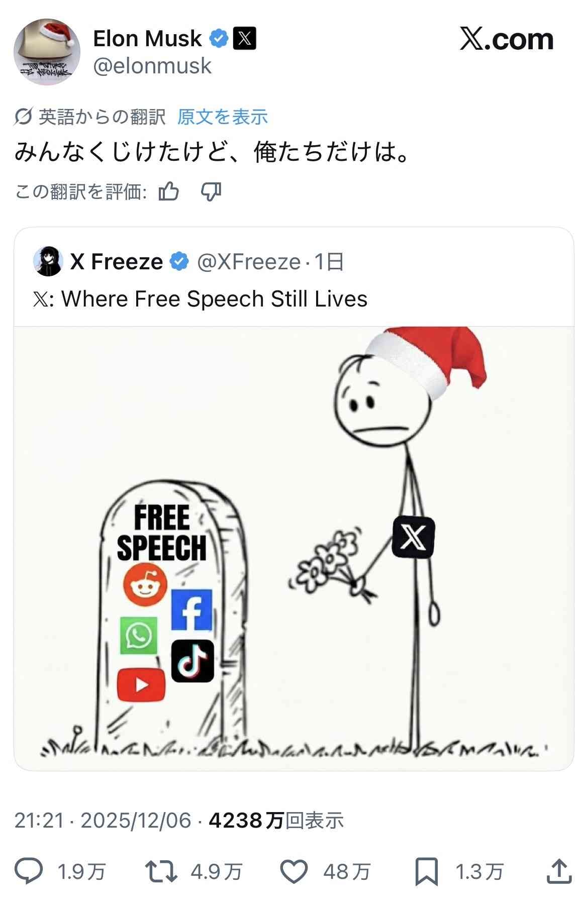
Task: Bookmark the post with the bookmark icon
Action: point(426,872)
